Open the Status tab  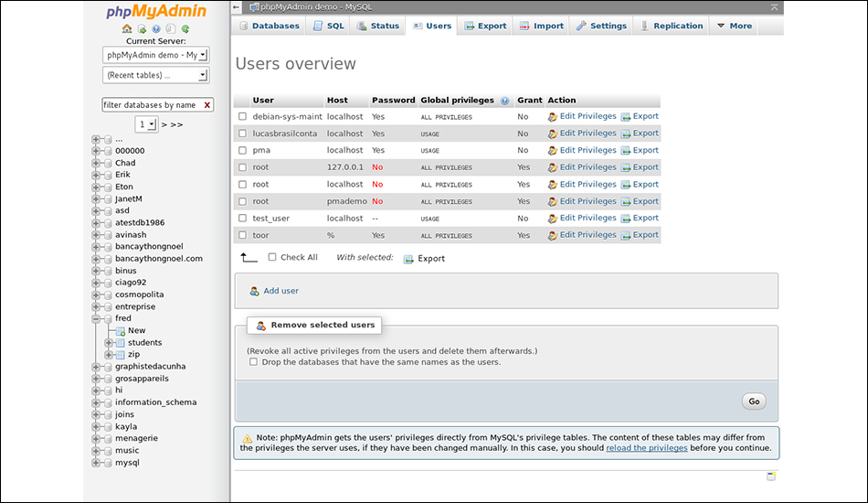377,26
